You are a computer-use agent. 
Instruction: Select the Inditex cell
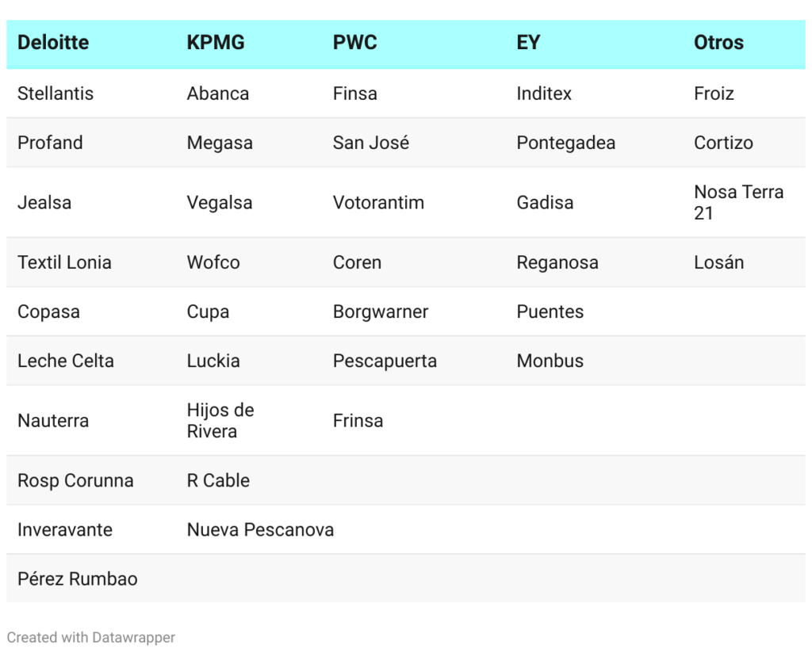544,94
